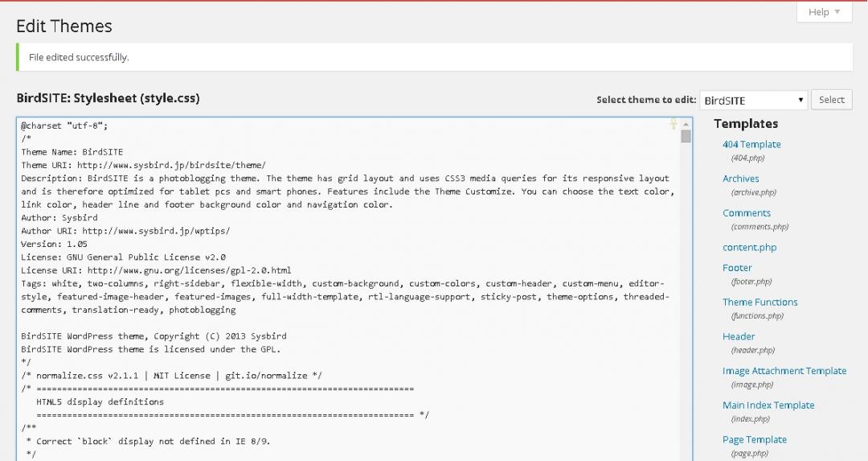
Task: Click the '@charset "utf-8";' code line
Action: [64, 126]
